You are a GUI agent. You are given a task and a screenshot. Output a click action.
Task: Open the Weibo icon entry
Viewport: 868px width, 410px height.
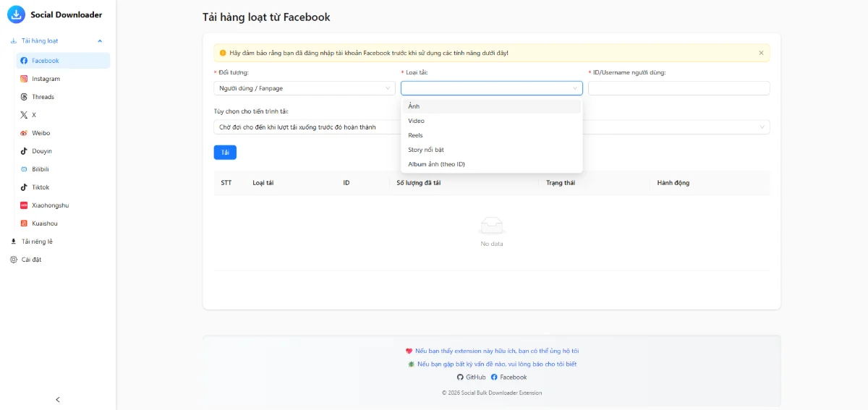pyautogui.click(x=24, y=133)
